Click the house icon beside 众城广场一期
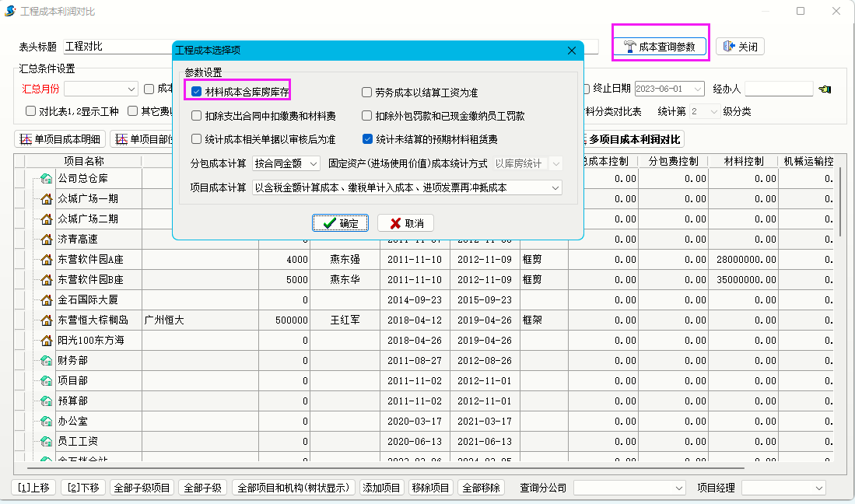 point(47,199)
